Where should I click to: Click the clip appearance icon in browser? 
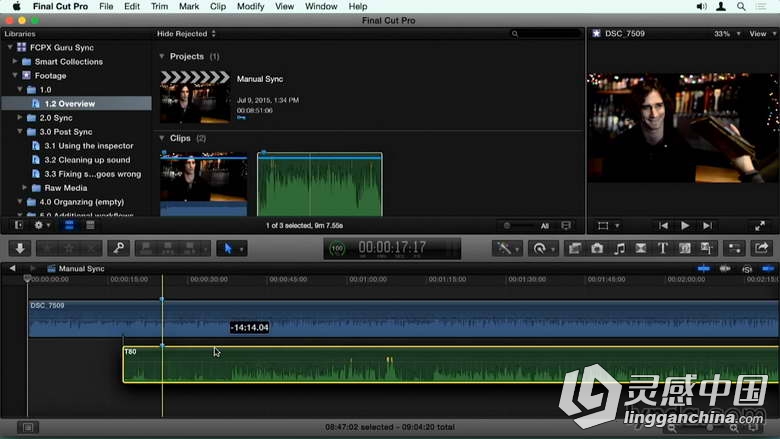(566, 226)
